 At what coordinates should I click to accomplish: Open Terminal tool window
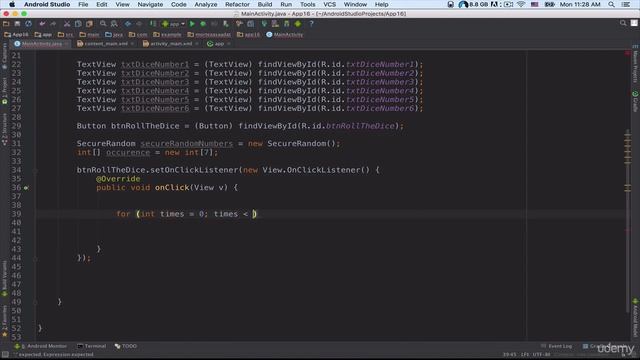91,346
